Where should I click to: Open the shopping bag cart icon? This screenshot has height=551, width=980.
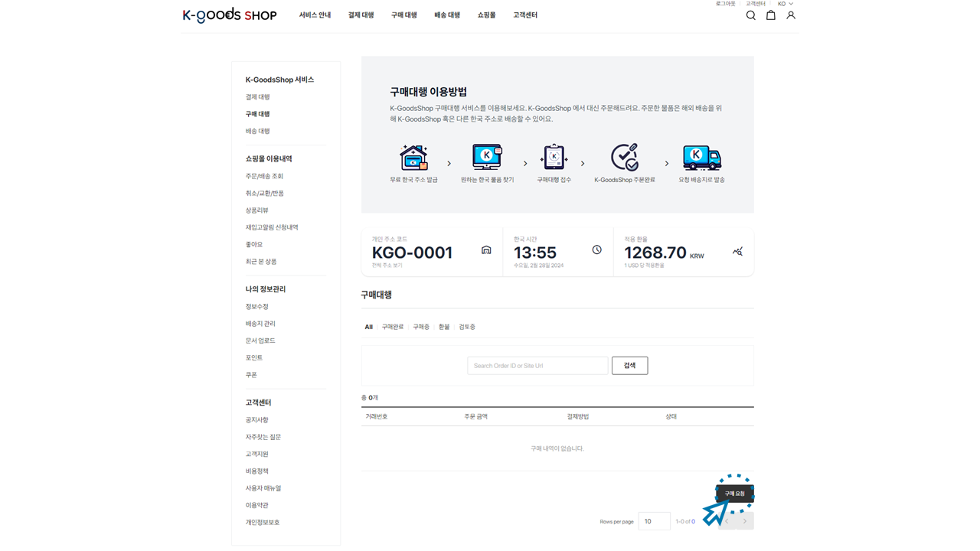point(771,15)
